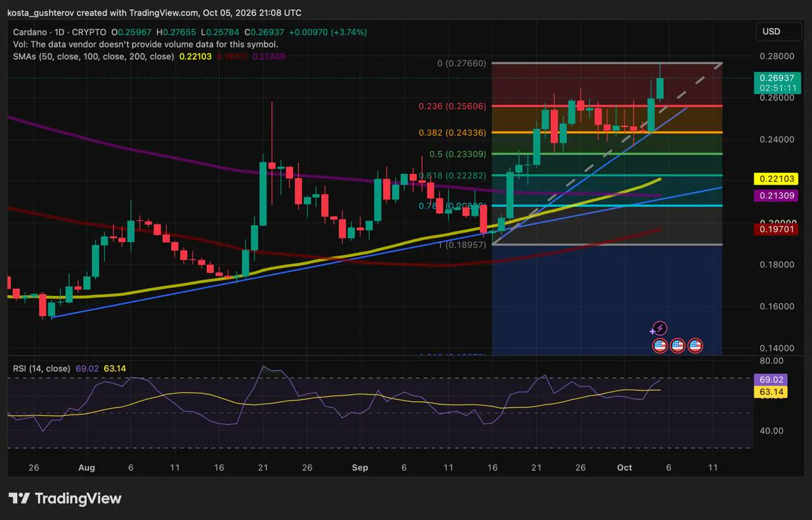Click the middle US flag event icon

(x=678, y=346)
